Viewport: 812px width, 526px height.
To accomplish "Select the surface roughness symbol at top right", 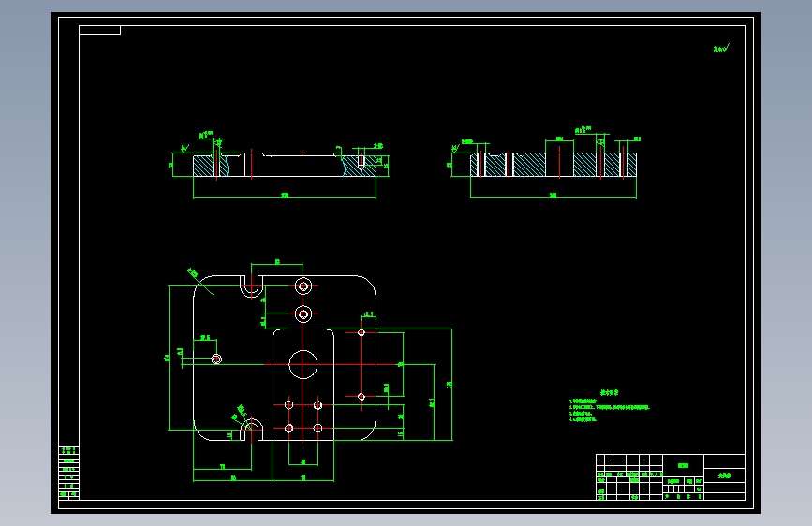I will click(x=721, y=49).
